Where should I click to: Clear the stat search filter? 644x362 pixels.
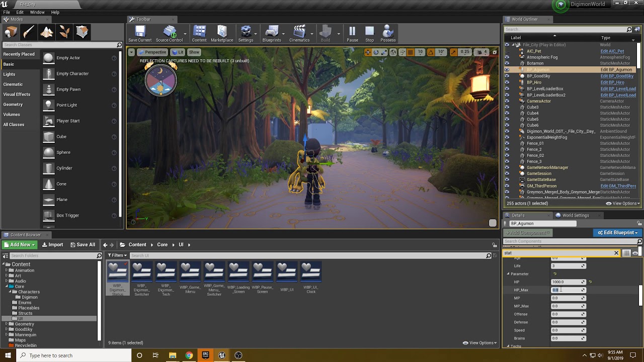tap(616, 253)
